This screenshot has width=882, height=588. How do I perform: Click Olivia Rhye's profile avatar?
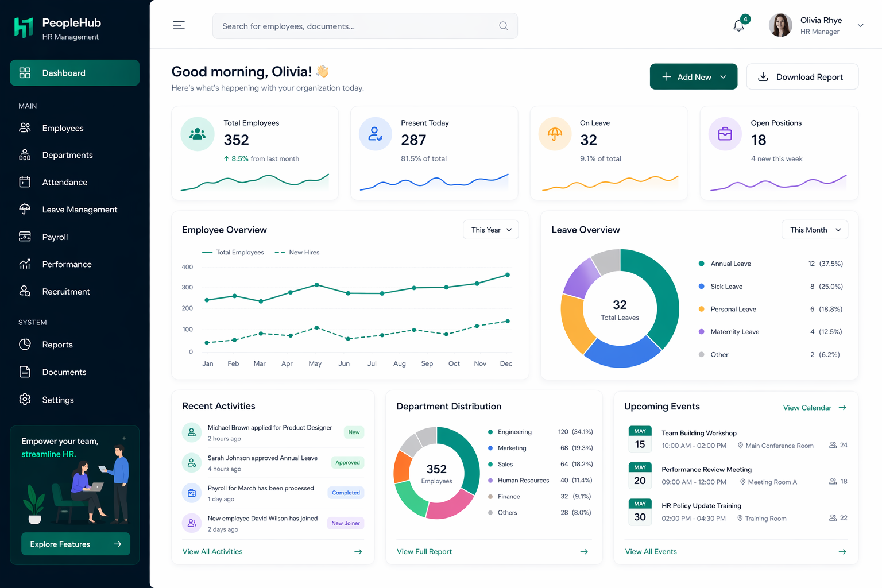pos(780,25)
